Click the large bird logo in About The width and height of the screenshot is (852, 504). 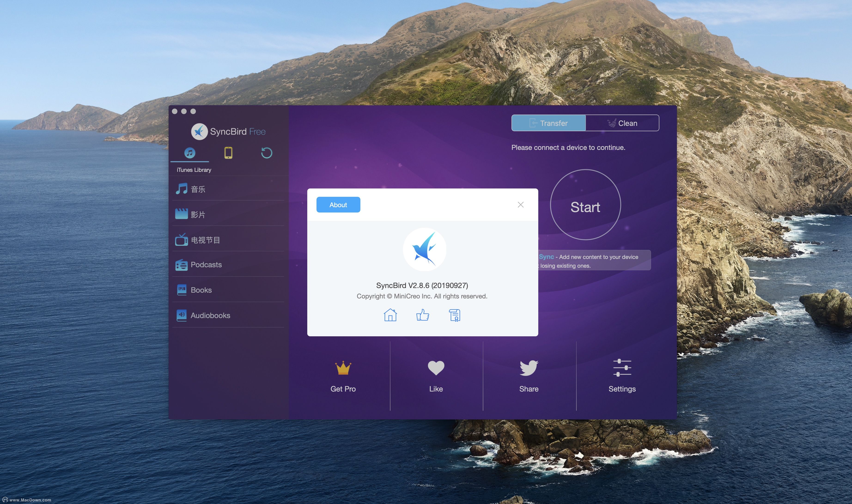pos(424,250)
